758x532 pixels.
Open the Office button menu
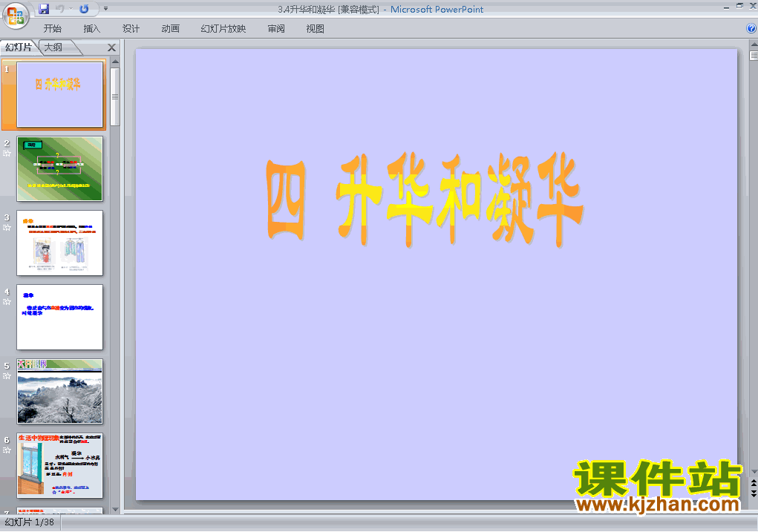point(16,16)
